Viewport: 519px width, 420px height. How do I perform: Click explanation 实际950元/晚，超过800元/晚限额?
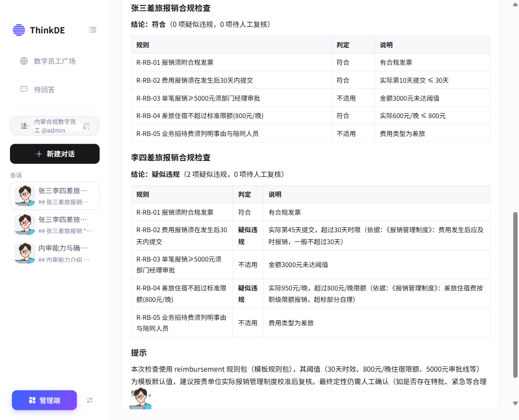(x=317, y=288)
